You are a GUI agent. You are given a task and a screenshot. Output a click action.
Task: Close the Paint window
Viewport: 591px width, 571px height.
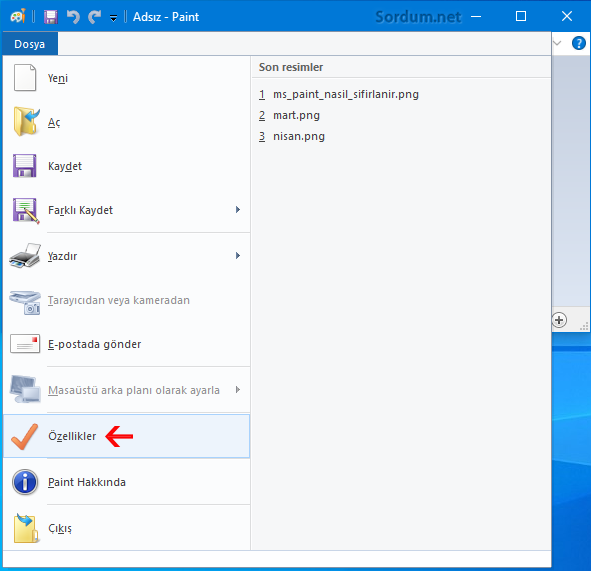(567, 16)
